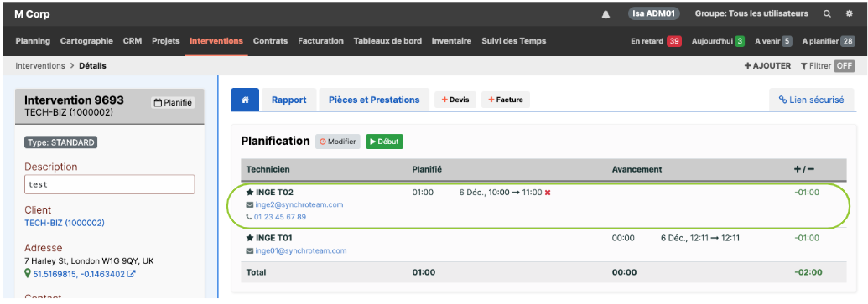Open the settings gear icon
The height and width of the screenshot is (304, 868).
coord(850,14)
